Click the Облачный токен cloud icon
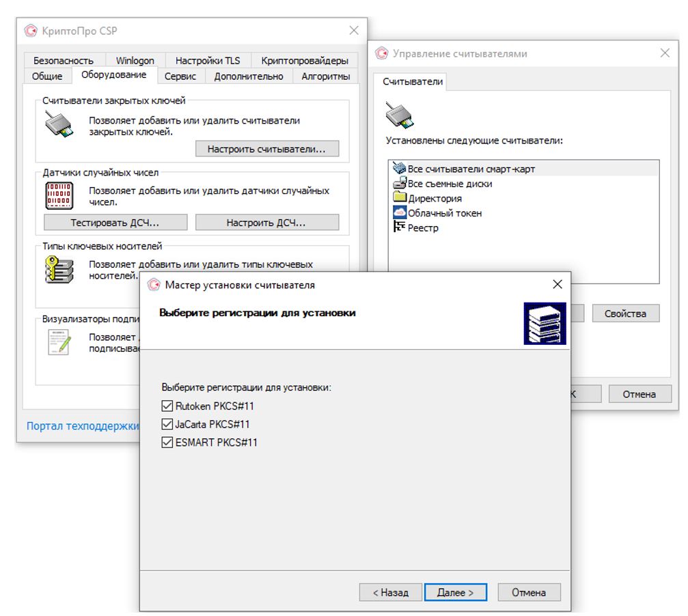 (400, 212)
